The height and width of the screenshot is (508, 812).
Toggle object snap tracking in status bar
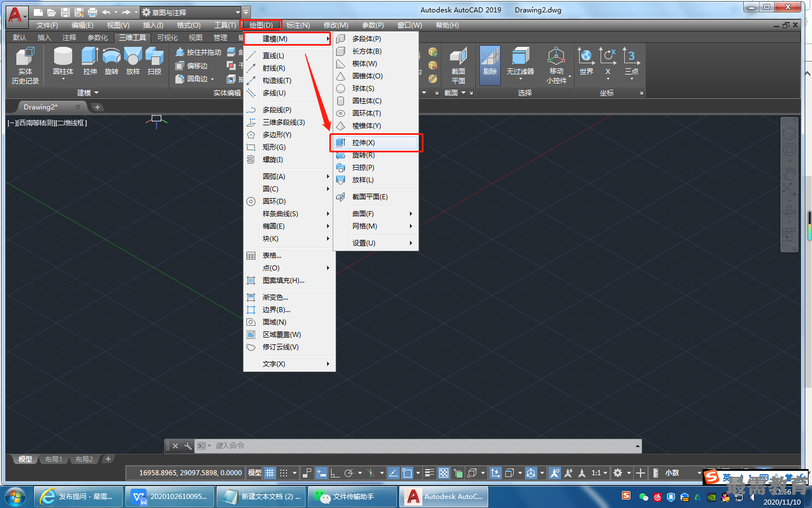(x=393, y=473)
